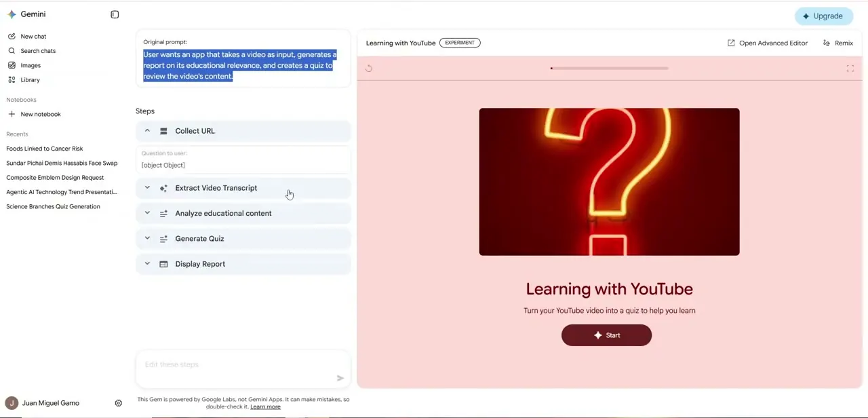Collapse the Collect URL step chevron

point(147,131)
